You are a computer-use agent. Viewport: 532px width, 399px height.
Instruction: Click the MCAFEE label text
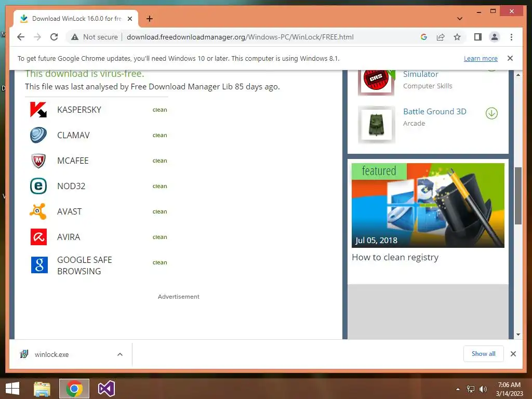point(73,161)
